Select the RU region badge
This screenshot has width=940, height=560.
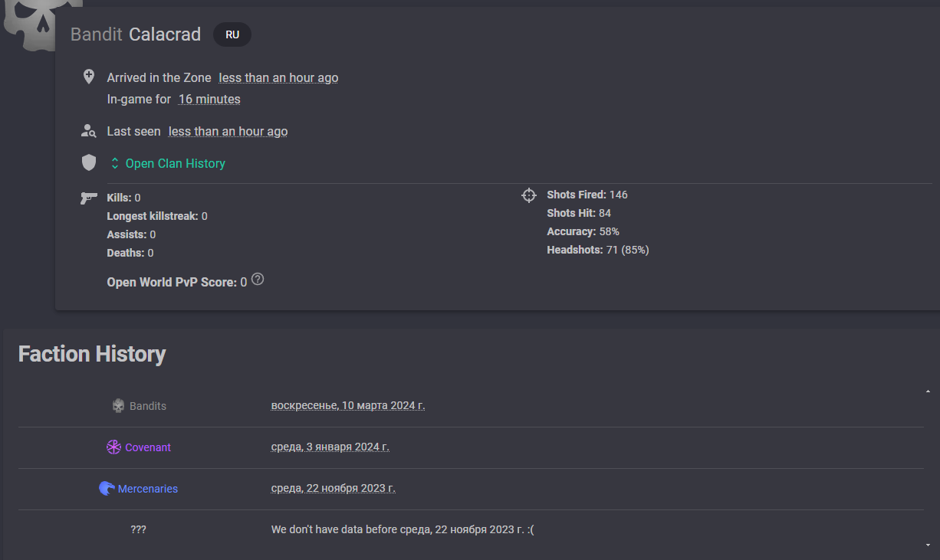point(232,34)
